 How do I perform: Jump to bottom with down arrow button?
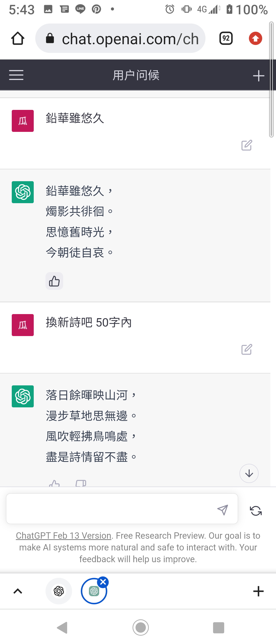tap(249, 473)
